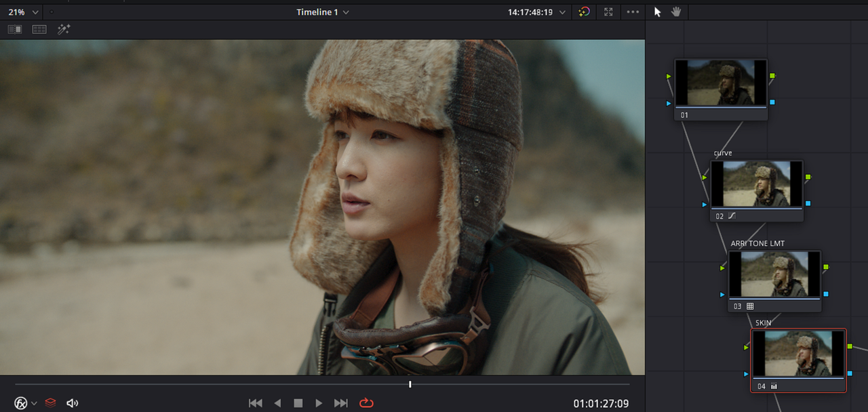
Task: Select the curve node 02 thumbnail
Action: [x=757, y=184]
